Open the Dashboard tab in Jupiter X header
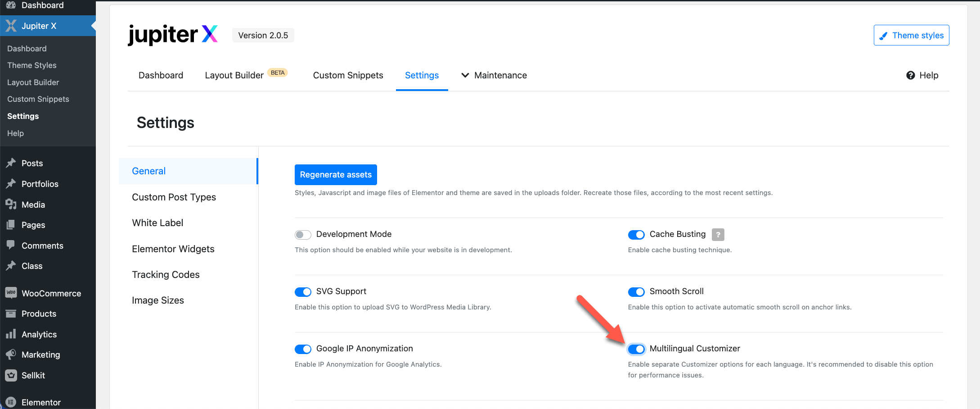980x409 pixels. (x=161, y=75)
